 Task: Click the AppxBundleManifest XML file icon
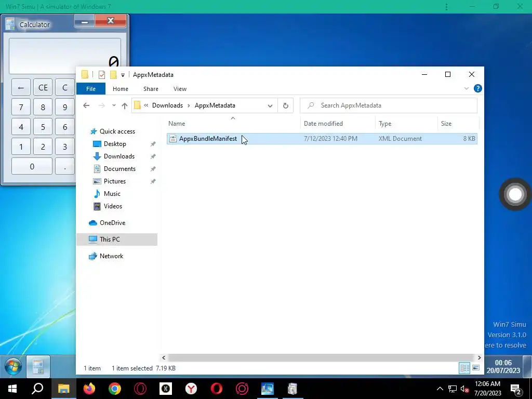[x=173, y=138]
